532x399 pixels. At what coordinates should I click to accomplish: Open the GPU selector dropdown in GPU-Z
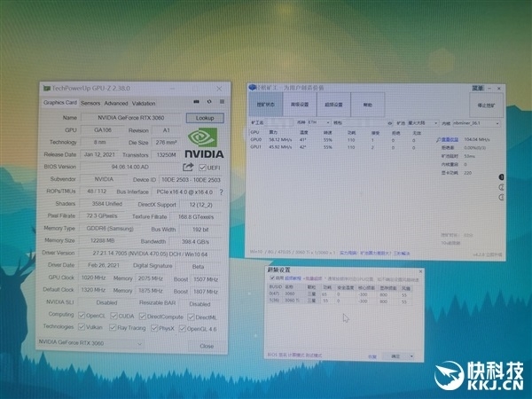(90, 343)
